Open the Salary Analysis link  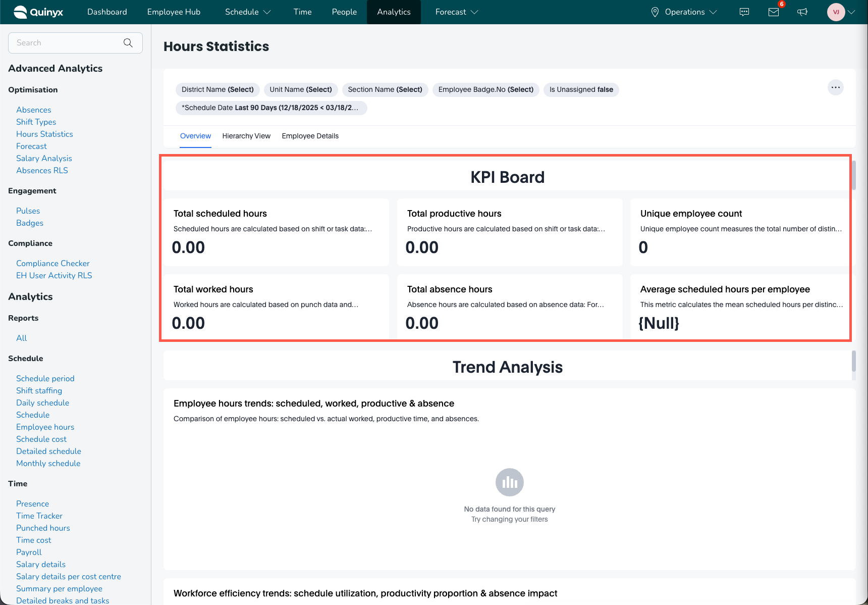pyautogui.click(x=44, y=158)
